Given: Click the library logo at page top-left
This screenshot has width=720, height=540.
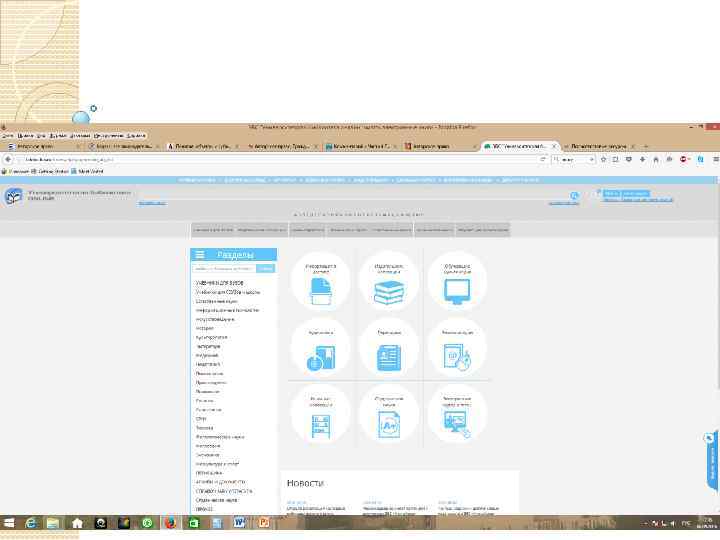Looking at the screenshot, I should pyautogui.click(x=13, y=197).
